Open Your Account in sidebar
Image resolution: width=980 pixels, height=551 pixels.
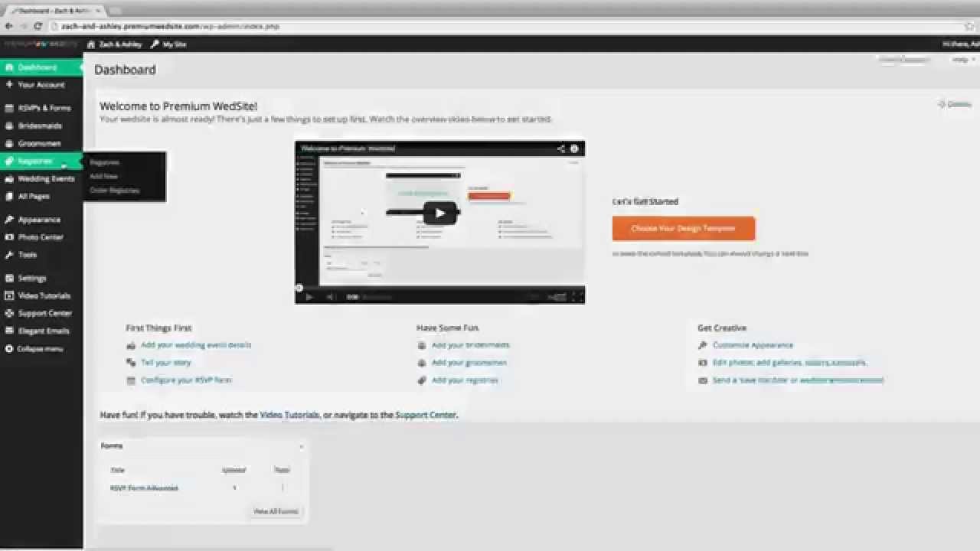click(41, 85)
